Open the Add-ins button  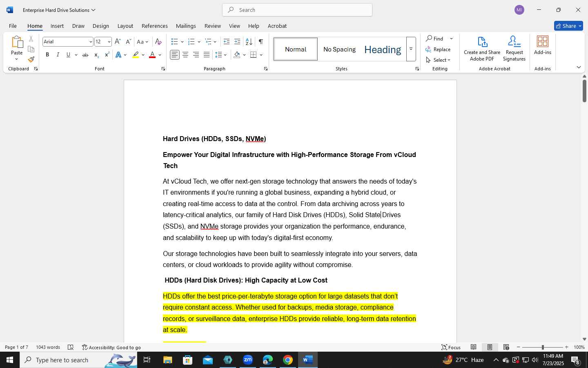(x=543, y=45)
